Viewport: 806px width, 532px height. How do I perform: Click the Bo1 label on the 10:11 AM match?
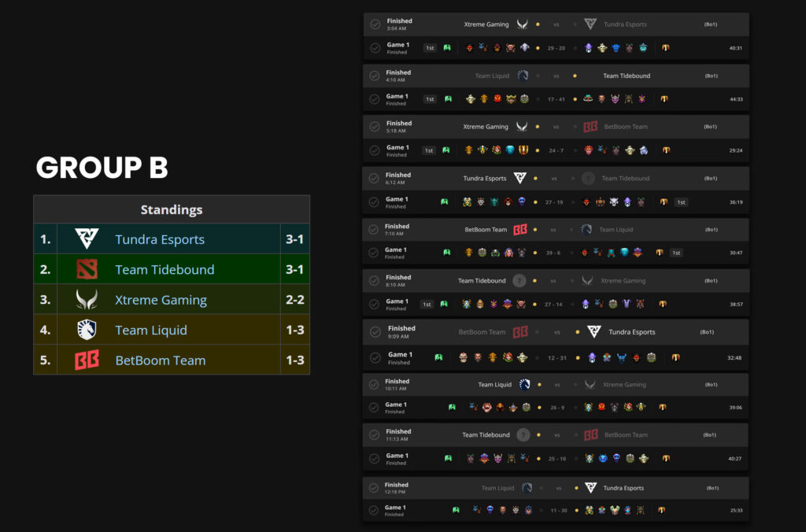(x=709, y=385)
